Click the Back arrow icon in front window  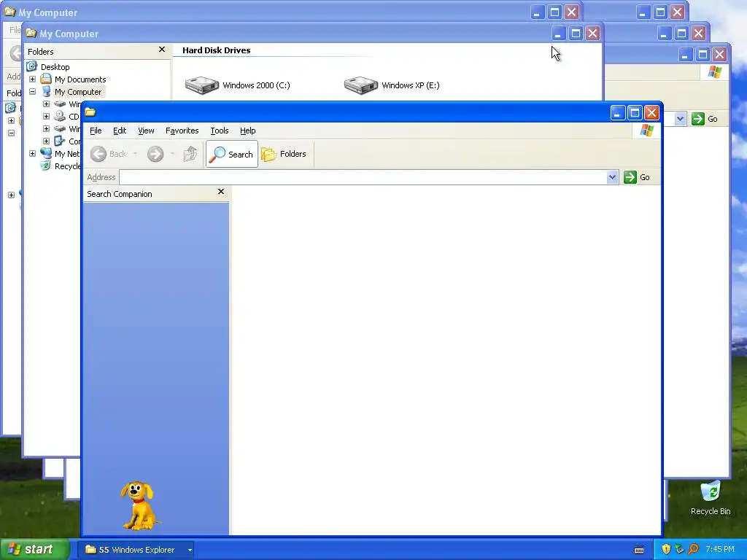[x=98, y=154]
